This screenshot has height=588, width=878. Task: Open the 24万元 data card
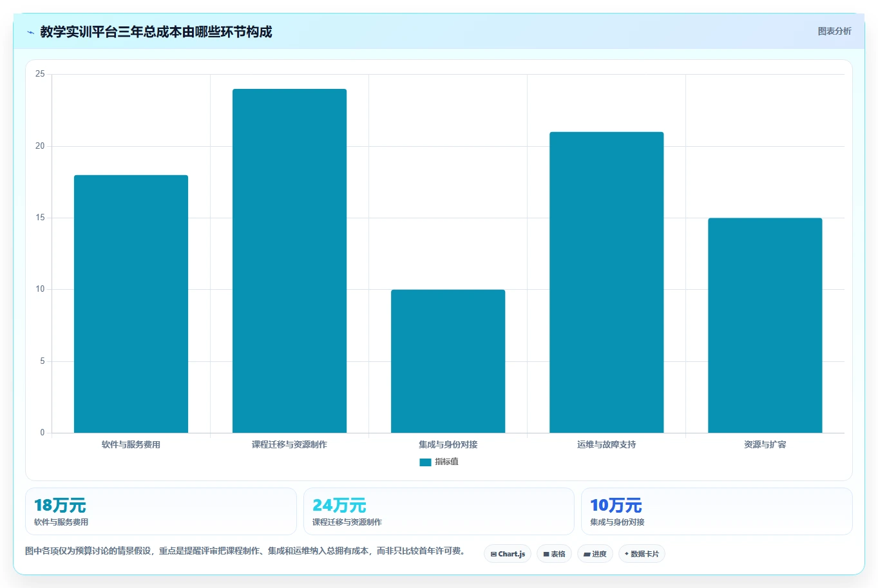[x=439, y=511]
